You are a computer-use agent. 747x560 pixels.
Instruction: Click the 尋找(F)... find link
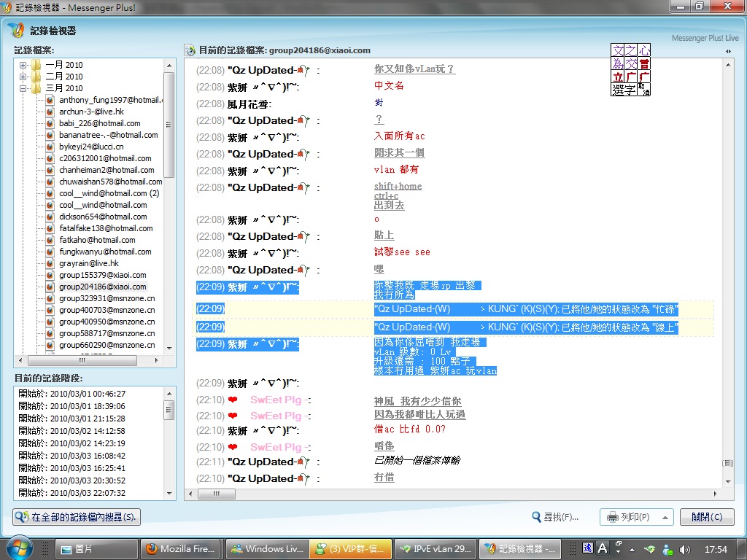click(555, 517)
